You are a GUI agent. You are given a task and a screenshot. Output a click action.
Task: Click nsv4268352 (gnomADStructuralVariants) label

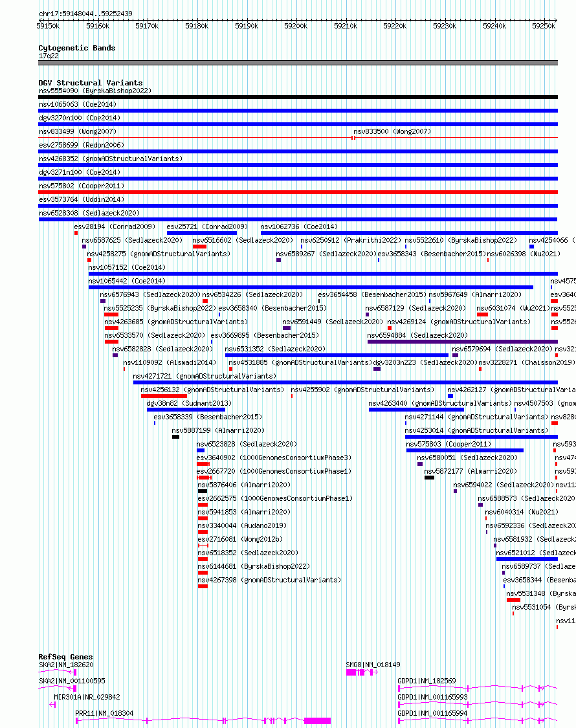(111, 159)
